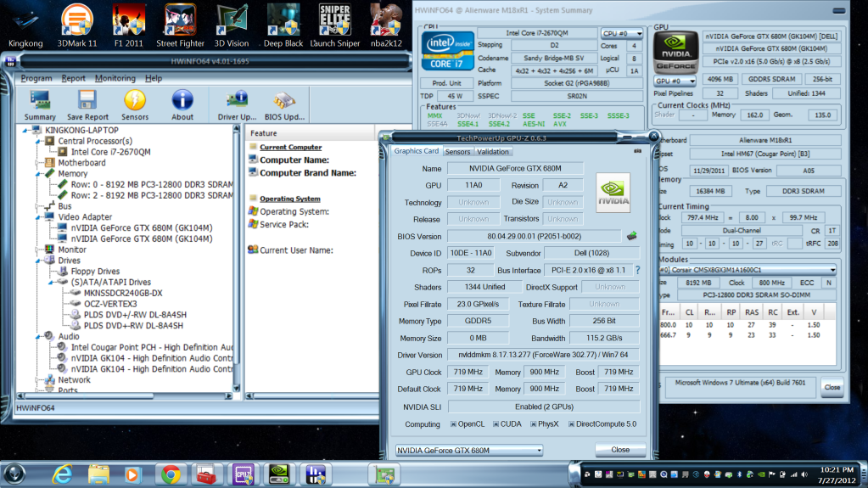This screenshot has width=868, height=488.
Task: Click the vertical scrollbar of device tree
Action: [x=237, y=259]
